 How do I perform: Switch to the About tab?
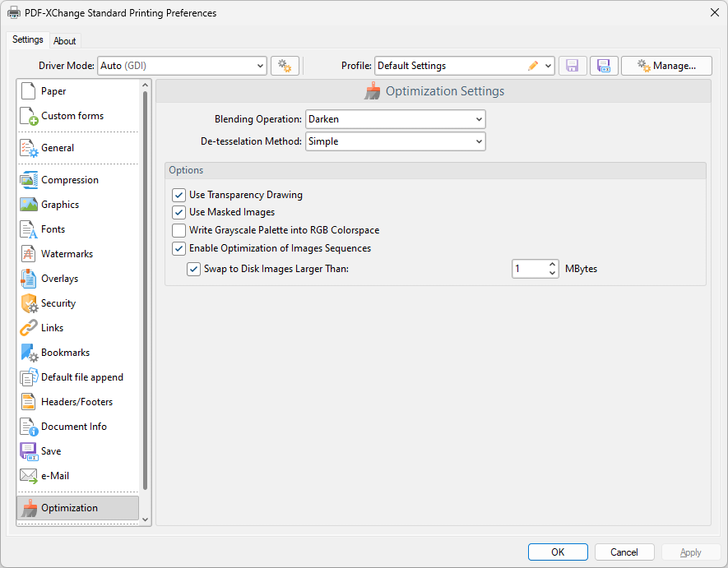[x=64, y=41]
